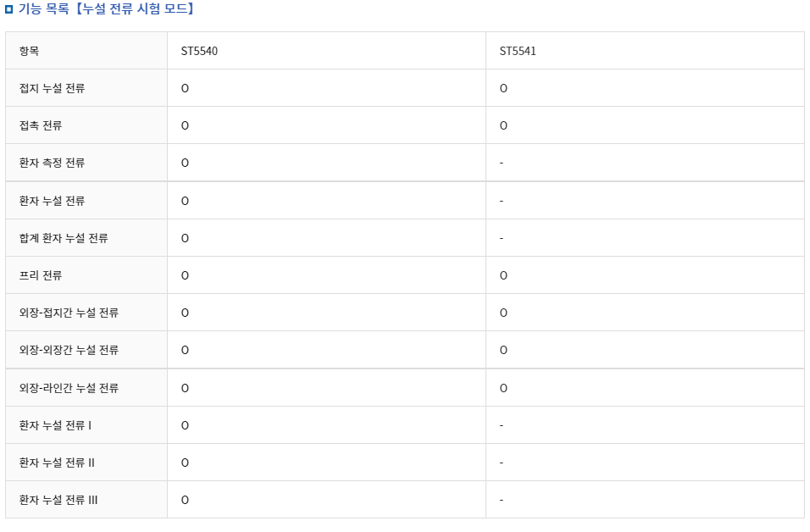
Task: Click the 접지 누설 전류 row label
Action: pyautogui.click(x=52, y=88)
